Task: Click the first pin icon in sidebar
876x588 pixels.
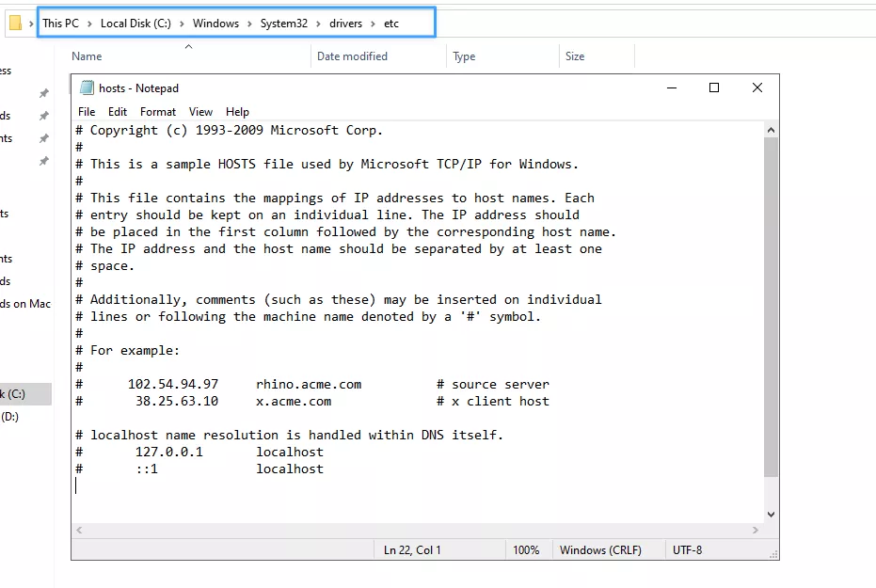Action: tap(43, 93)
